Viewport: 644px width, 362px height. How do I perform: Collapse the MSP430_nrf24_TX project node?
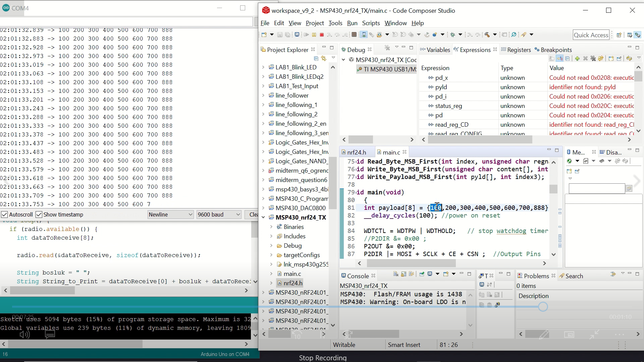click(264, 217)
